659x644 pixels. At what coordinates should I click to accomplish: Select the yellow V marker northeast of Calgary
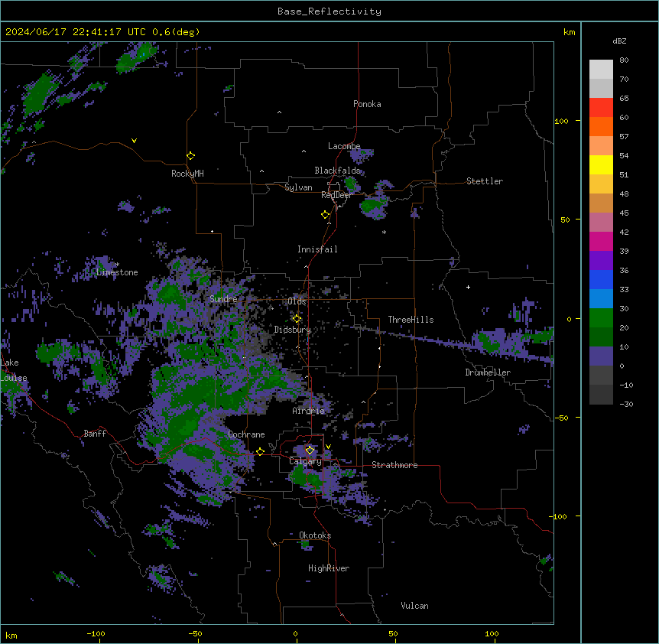tap(328, 447)
